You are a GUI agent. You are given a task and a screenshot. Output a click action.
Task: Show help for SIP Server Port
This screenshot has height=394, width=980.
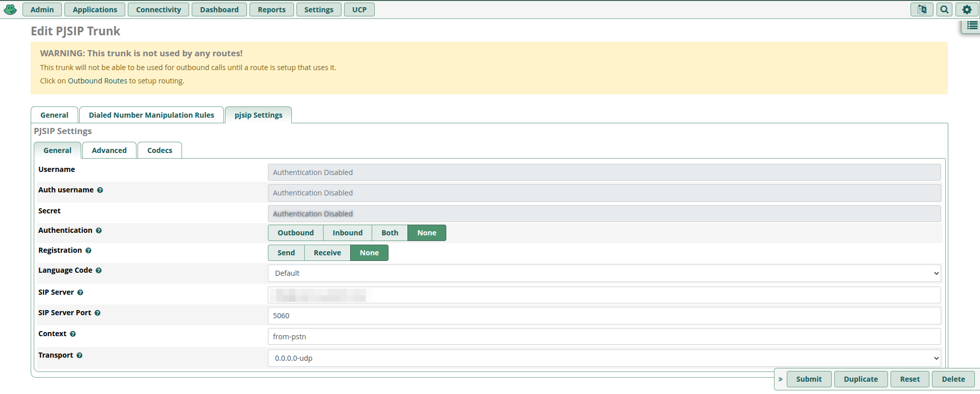click(x=98, y=313)
